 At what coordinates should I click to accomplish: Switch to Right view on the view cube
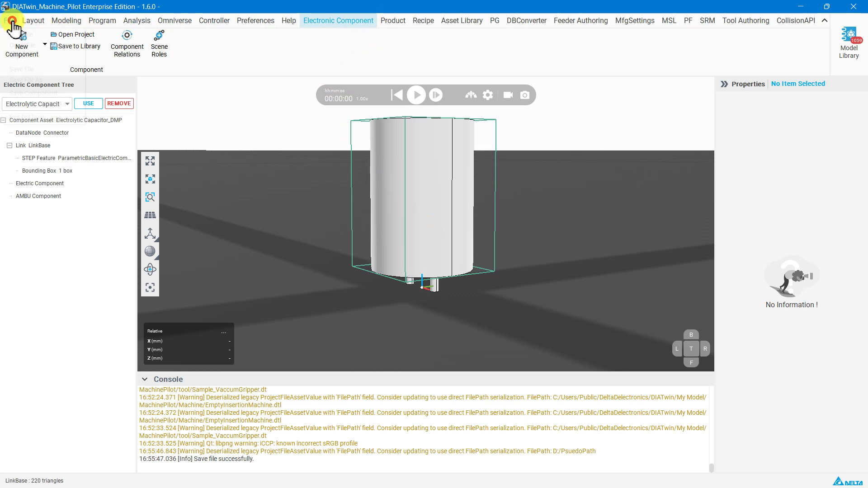click(705, 348)
